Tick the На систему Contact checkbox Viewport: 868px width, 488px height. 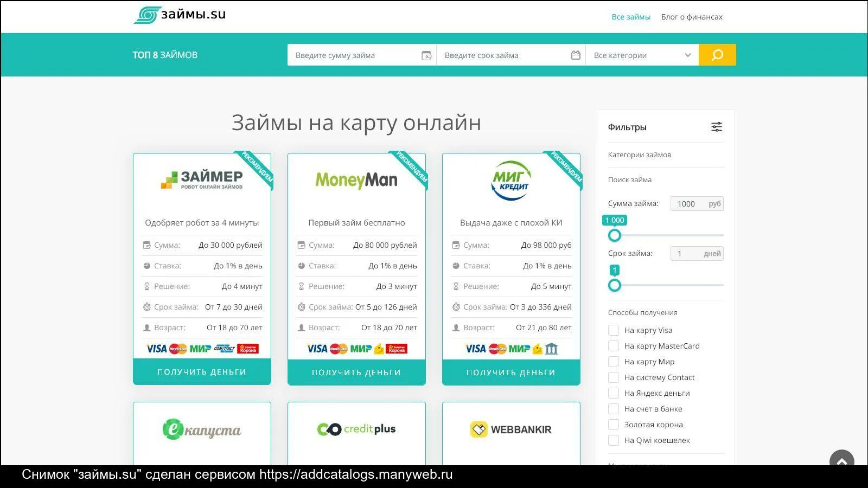(614, 377)
